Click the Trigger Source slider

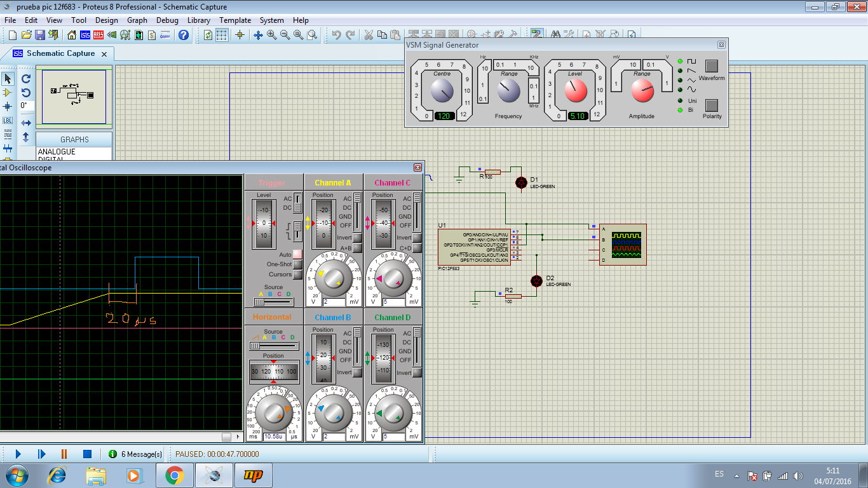tap(273, 302)
